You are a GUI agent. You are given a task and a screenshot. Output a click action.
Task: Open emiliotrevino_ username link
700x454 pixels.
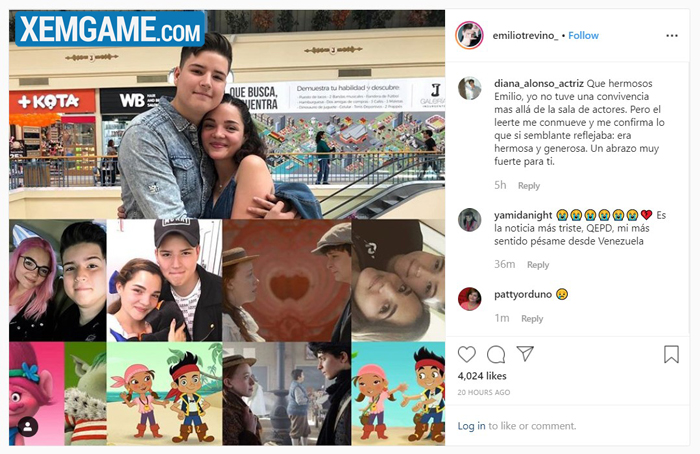click(x=525, y=36)
